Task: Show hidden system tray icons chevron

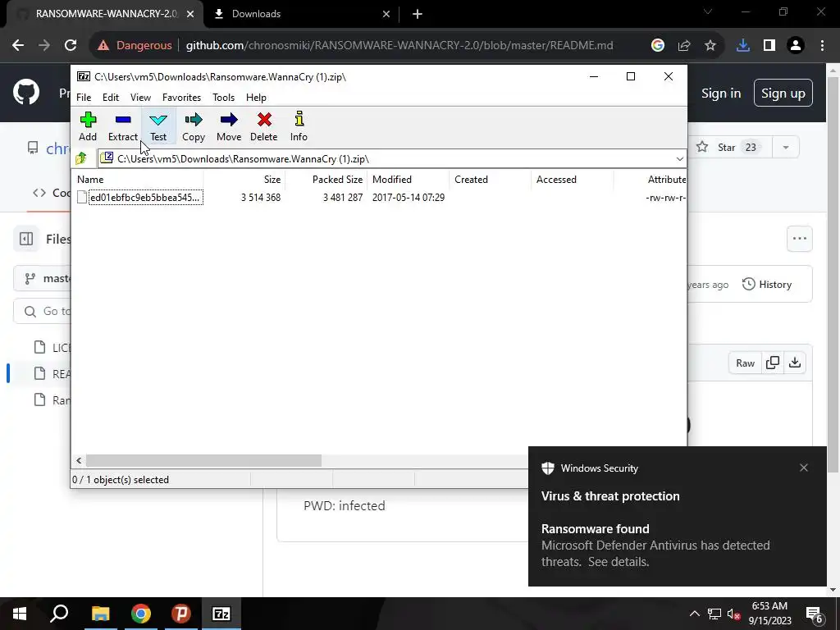Action: (694, 614)
